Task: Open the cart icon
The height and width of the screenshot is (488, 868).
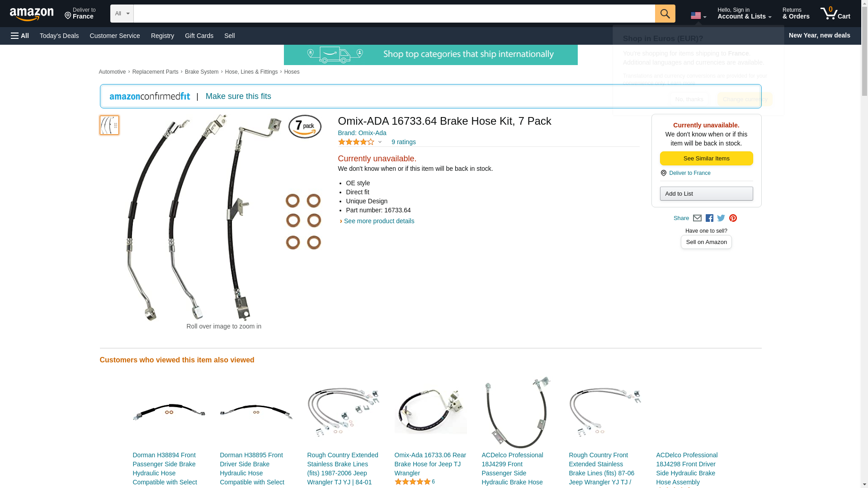Action: pos(835,14)
